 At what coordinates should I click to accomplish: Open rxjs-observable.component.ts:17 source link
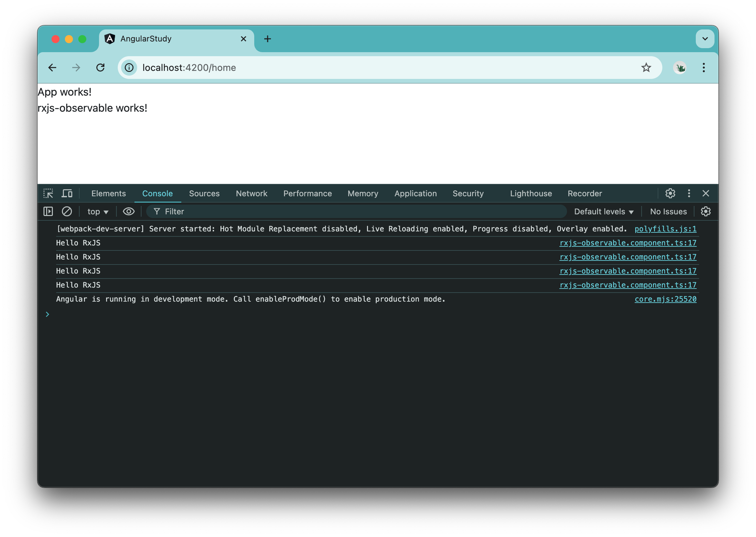(628, 243)
